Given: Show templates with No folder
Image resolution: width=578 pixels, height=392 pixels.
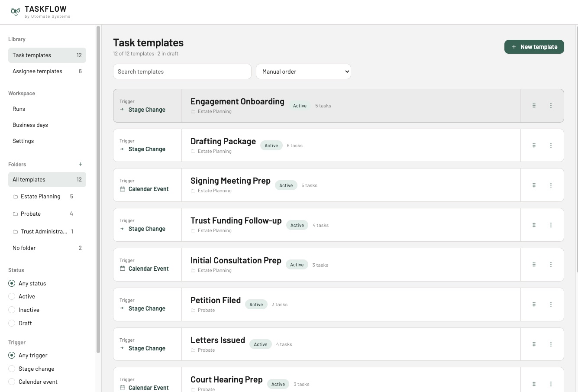Looking at the screenshot, I should coord(47,248).
